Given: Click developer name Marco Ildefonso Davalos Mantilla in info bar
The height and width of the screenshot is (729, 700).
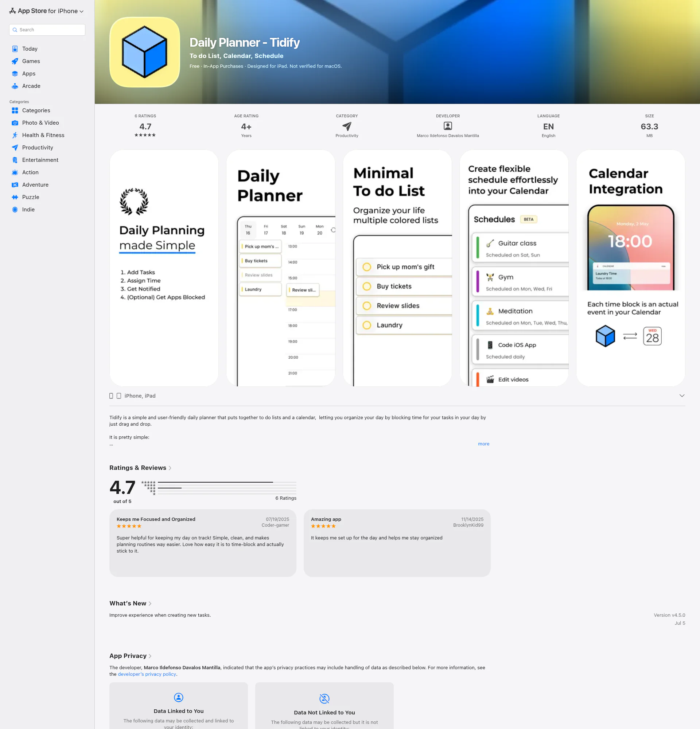Looking at the screenshot, I should [448, 136].
